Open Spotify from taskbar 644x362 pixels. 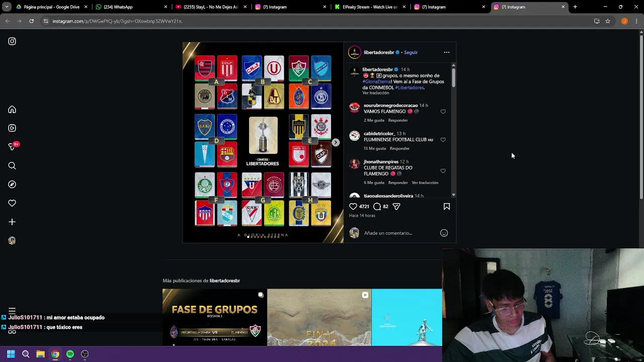click(x=70, y=354)
